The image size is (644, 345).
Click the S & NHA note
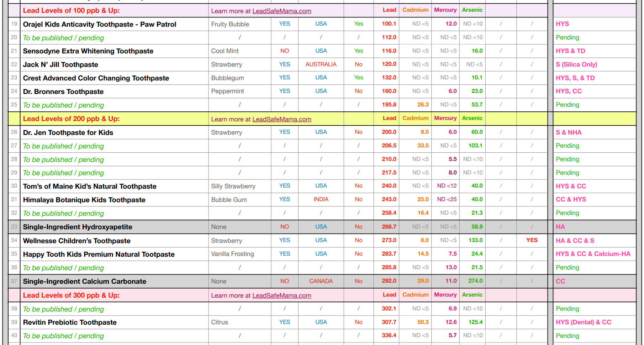click(x=569, y=132)
